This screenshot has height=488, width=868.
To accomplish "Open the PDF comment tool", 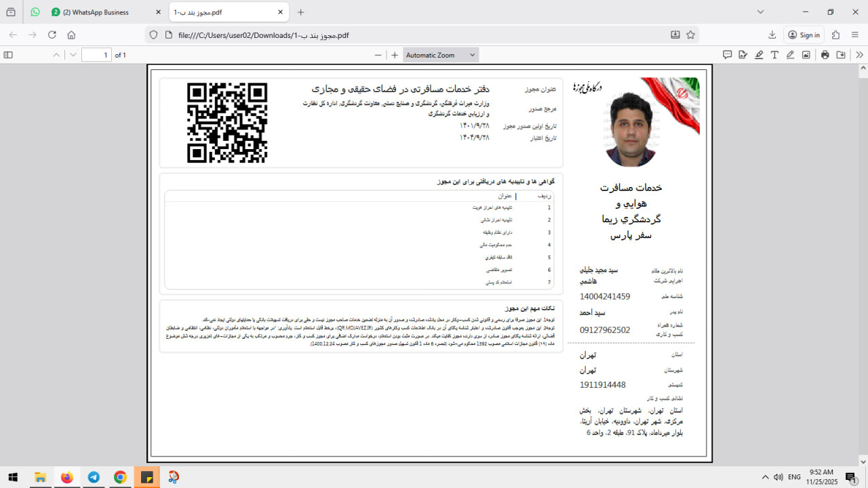I will tap(727, 55).
